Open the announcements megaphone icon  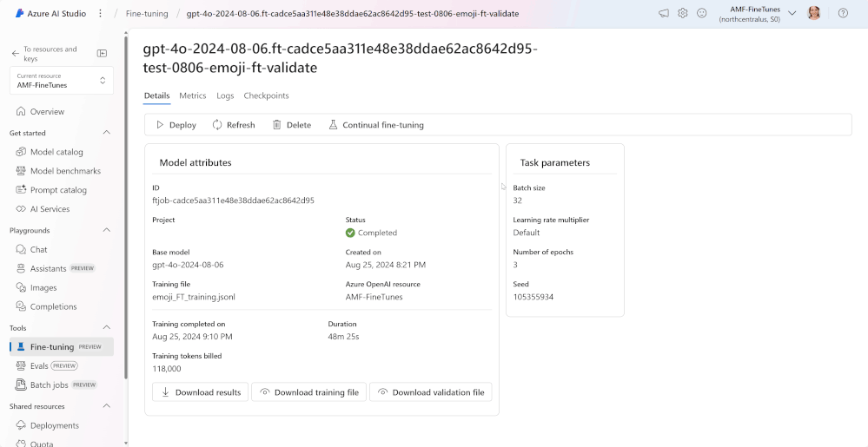[664, 13]
